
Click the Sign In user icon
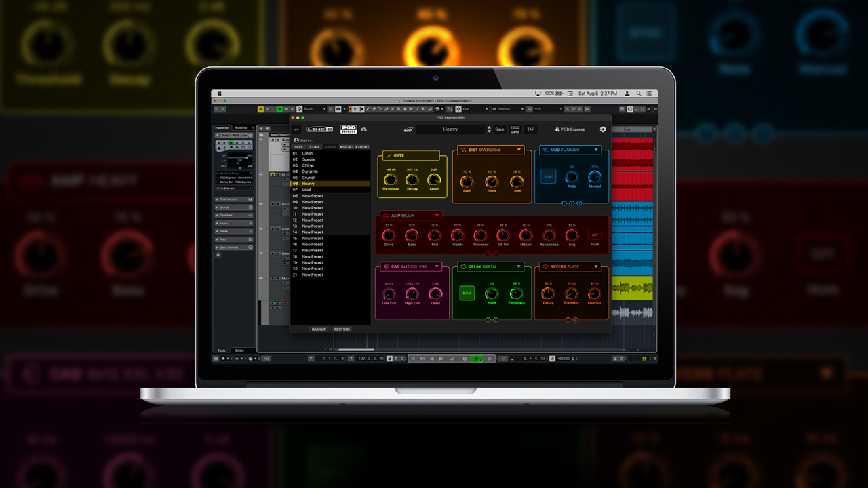pyautogui.click(x=296, y=140)
